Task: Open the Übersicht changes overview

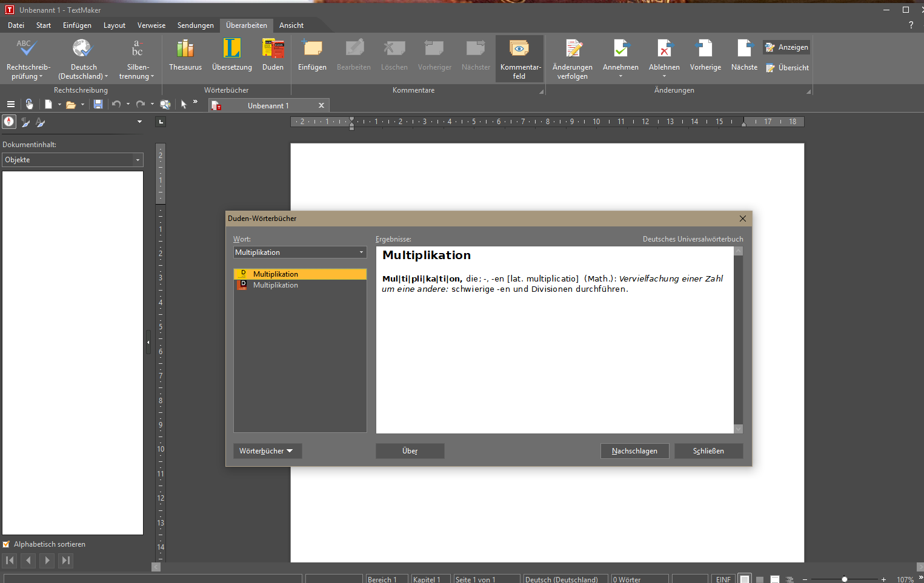Action: 787,68
